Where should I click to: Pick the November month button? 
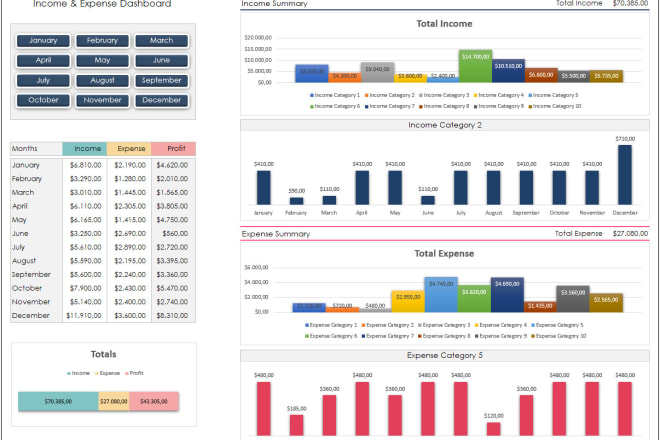[102, 100]
